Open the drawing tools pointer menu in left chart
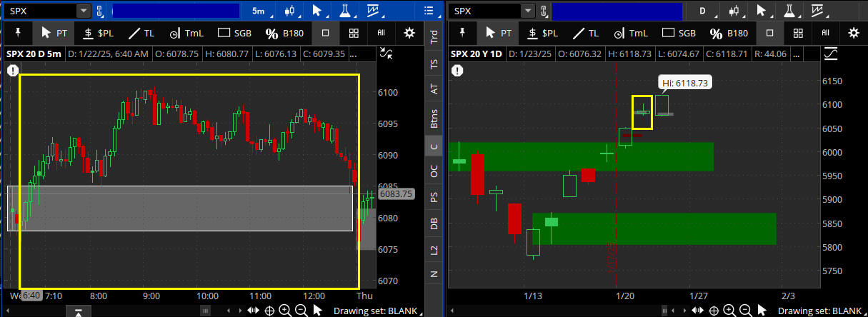 (x=318, y=11)
